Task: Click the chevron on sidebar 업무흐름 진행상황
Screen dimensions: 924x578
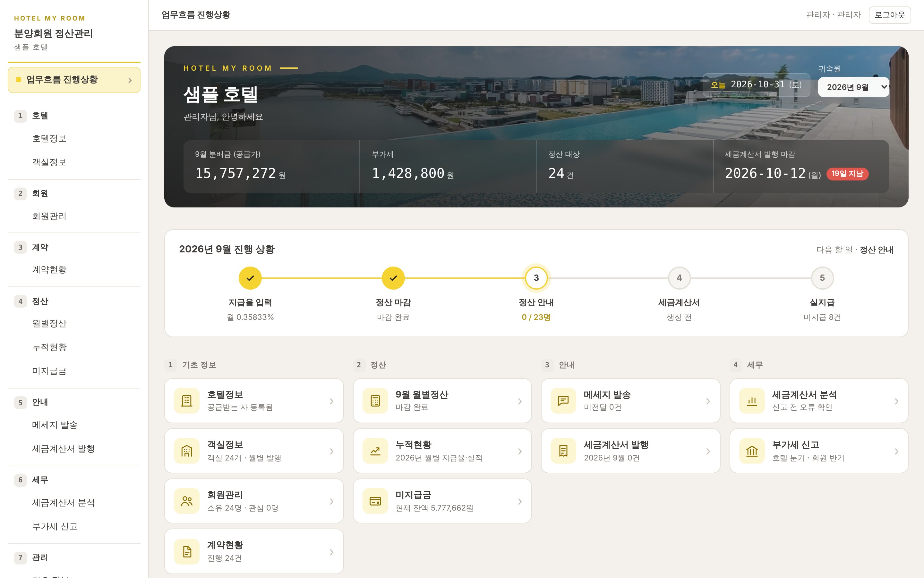Action: [x=130, y=80]
